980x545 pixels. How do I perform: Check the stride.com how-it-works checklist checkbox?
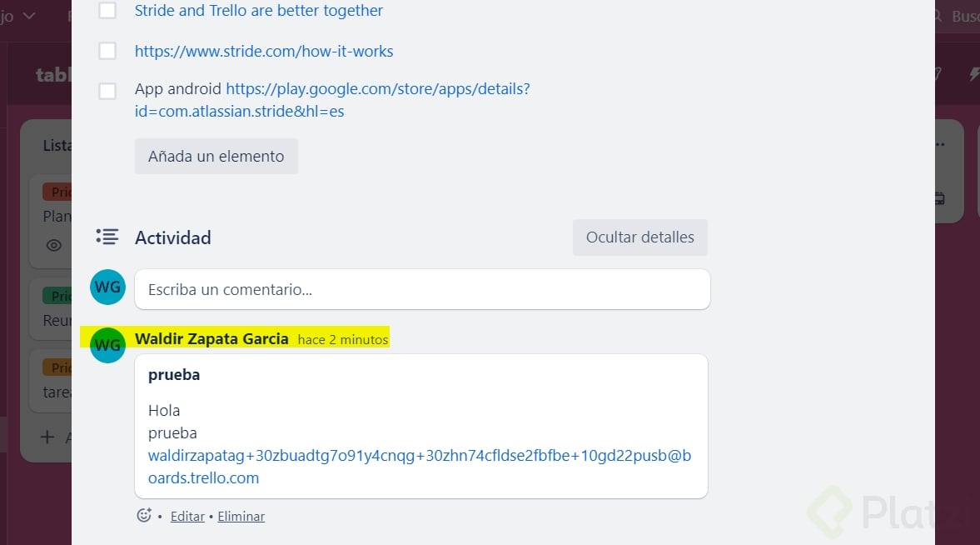(107, 51)
